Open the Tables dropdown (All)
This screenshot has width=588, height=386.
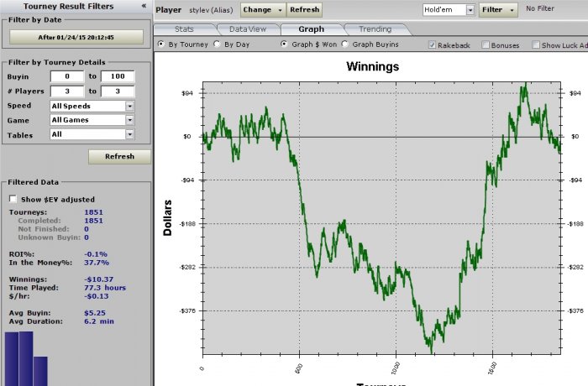coord(92,134)
